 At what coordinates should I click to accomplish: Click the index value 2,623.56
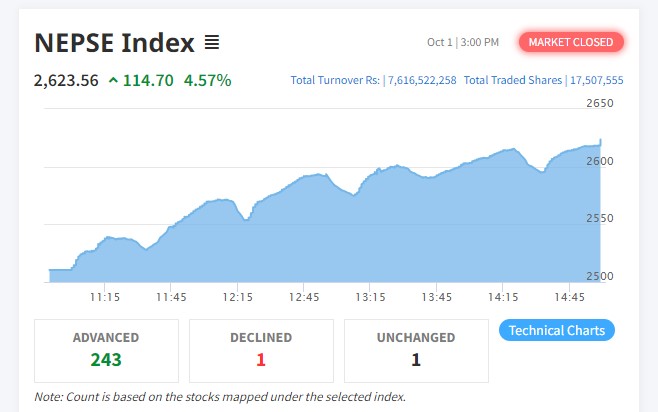[x=66, y=80]
